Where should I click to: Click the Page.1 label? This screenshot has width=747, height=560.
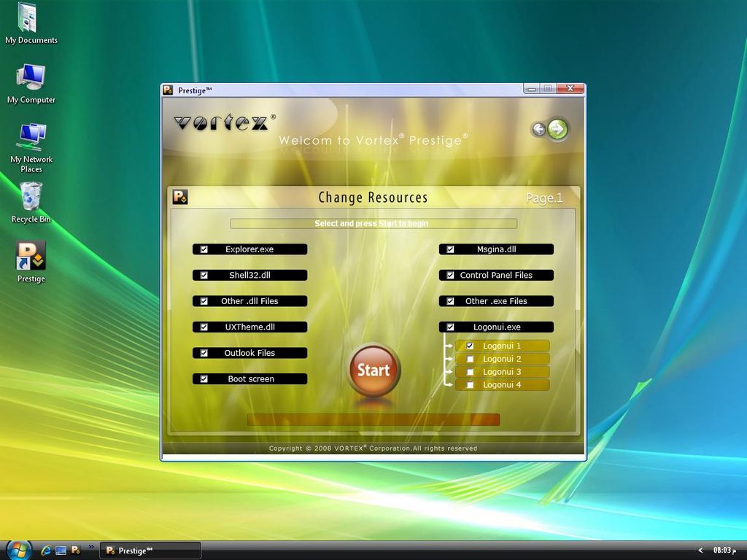[x=544, y=198]
